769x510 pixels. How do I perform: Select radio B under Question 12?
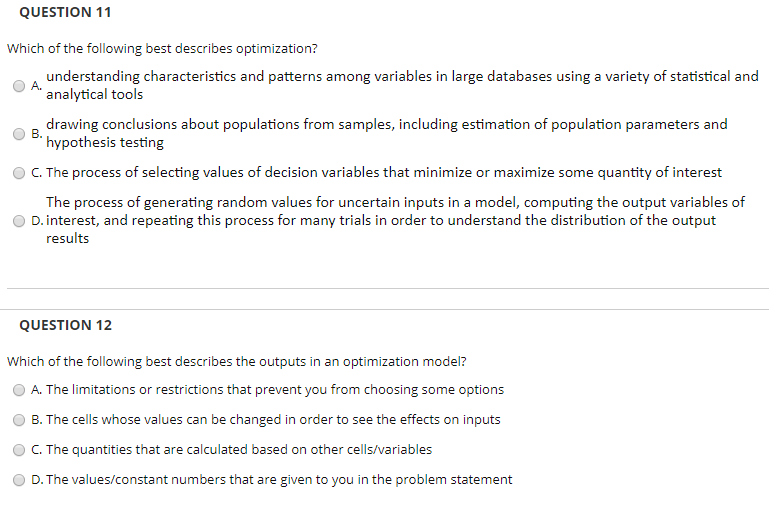click(19, 420)
